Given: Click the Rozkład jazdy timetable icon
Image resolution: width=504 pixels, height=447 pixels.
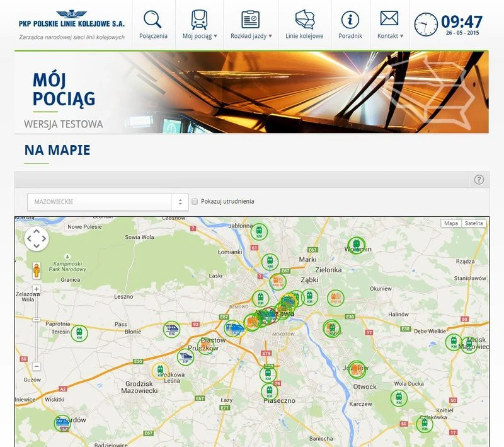Looking at the screenshot, I should coord(250,20).
